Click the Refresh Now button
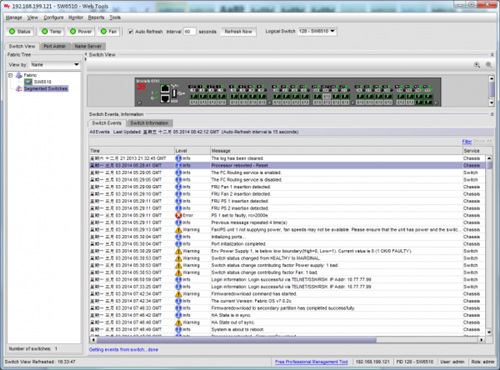Image resolution: width=500 pixels, height=370 pixels. [238, 32]
